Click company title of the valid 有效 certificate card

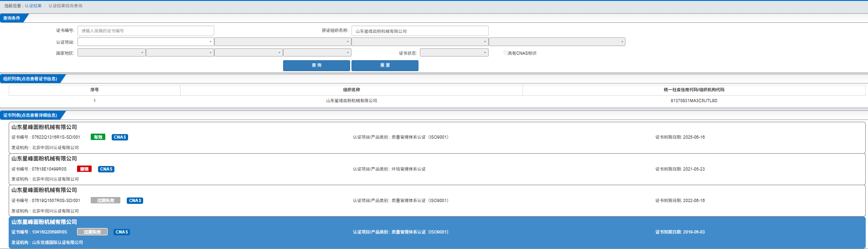[44, 127]
